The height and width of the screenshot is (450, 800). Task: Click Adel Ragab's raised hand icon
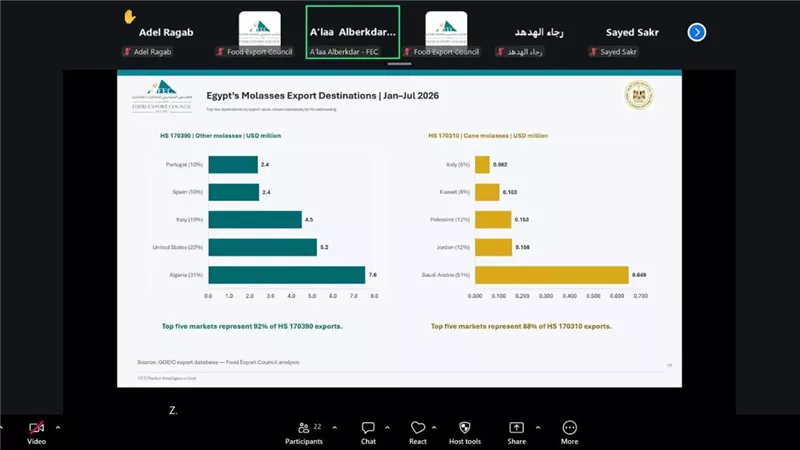coord(130,17)
